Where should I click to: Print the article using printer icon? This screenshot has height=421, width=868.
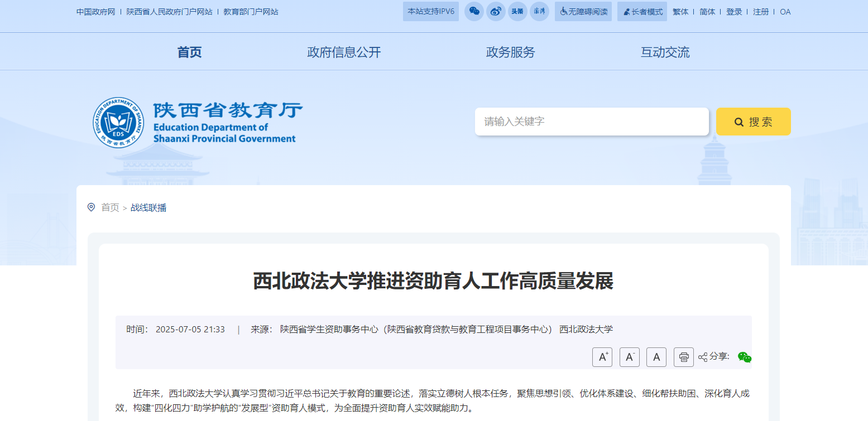684,357
